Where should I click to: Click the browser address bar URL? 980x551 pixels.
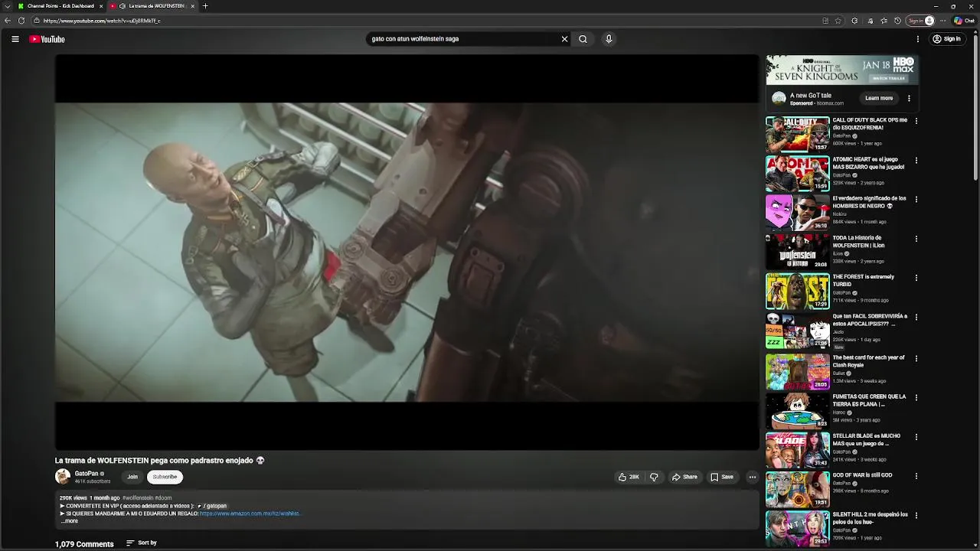(102, 21)
